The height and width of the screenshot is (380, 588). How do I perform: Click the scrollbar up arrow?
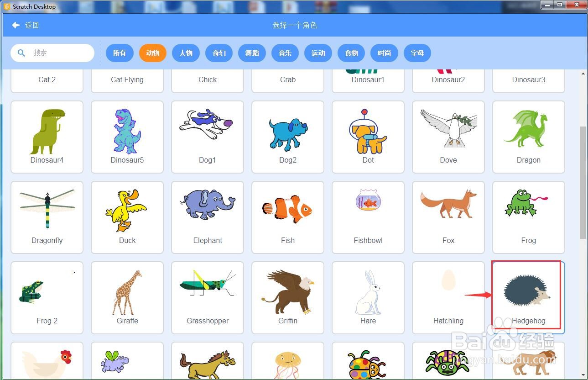(583, 73)
